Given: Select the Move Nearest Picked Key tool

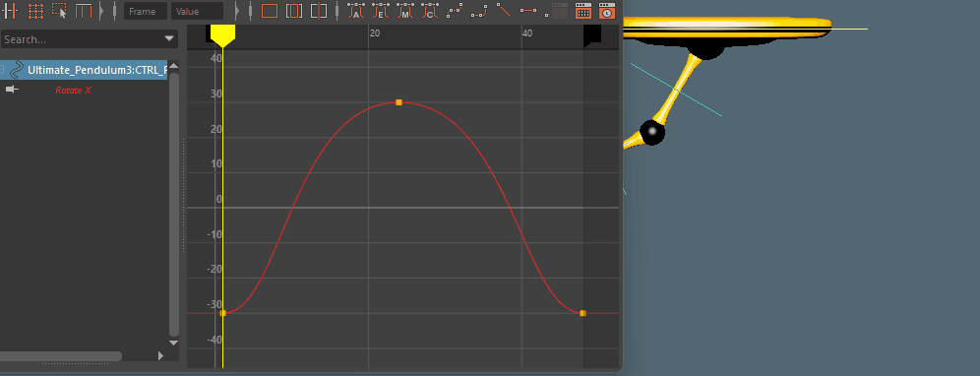Looking at the screenshot, I should 10,11.
